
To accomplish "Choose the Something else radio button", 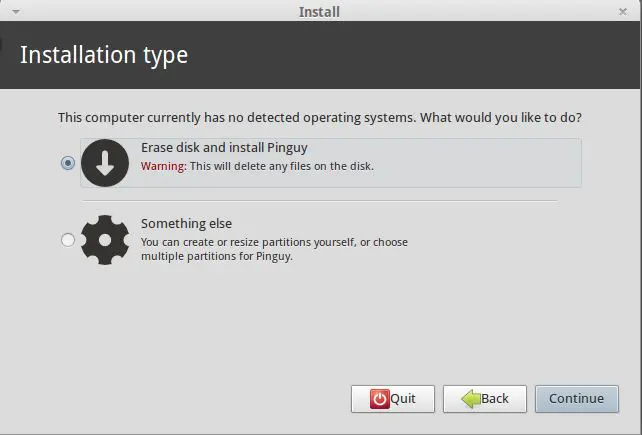I will [x=68, y=239].
